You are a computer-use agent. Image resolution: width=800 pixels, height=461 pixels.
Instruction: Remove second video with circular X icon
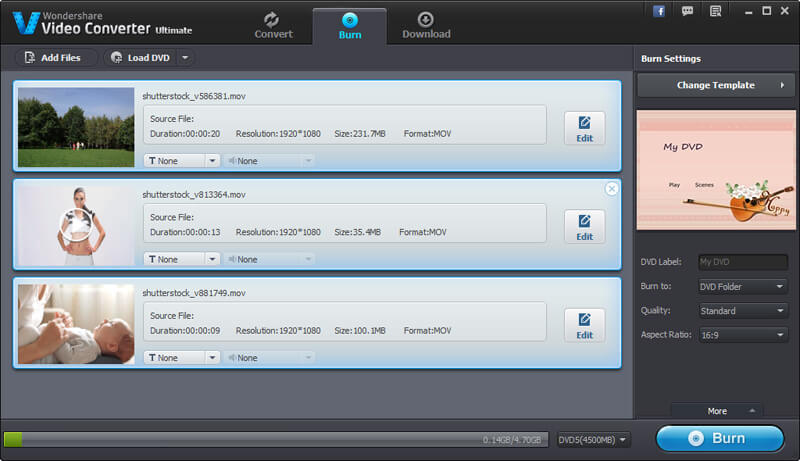(612, 188)
